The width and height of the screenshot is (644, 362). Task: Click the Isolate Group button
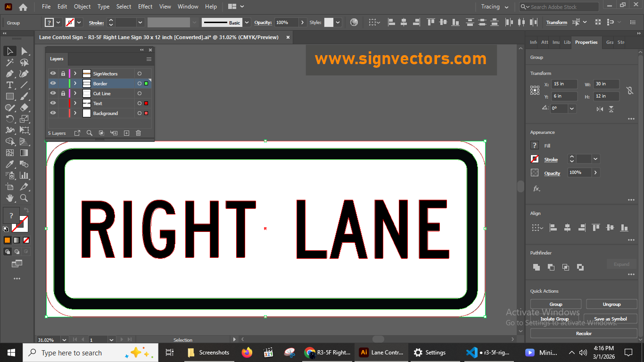coord(554,319)
